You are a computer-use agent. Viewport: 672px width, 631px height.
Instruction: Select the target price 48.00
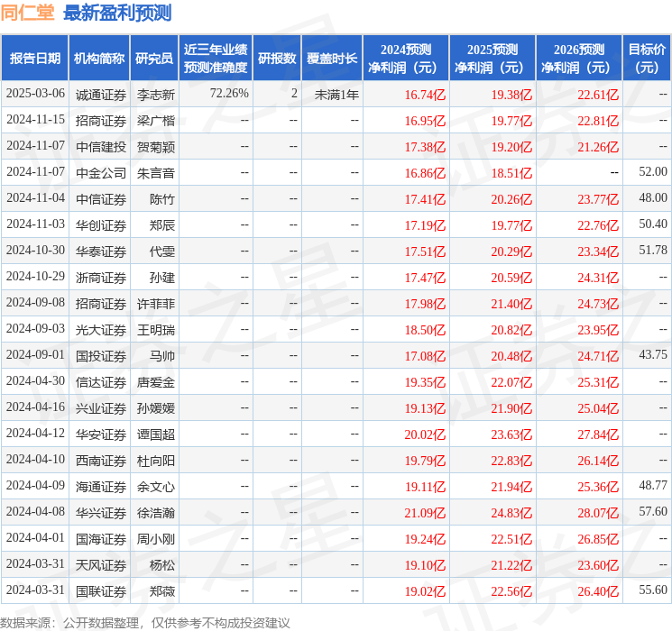653,198
